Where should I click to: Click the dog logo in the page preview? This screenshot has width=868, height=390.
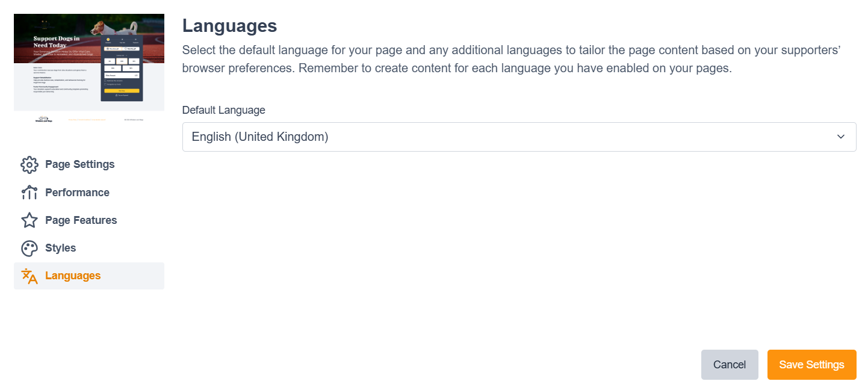click(x=43, y=119)
